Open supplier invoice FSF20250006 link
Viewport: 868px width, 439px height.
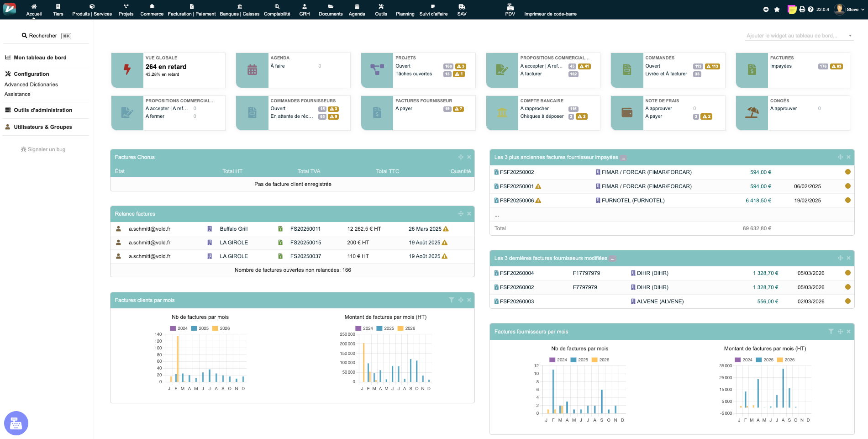tap(516, 201)
